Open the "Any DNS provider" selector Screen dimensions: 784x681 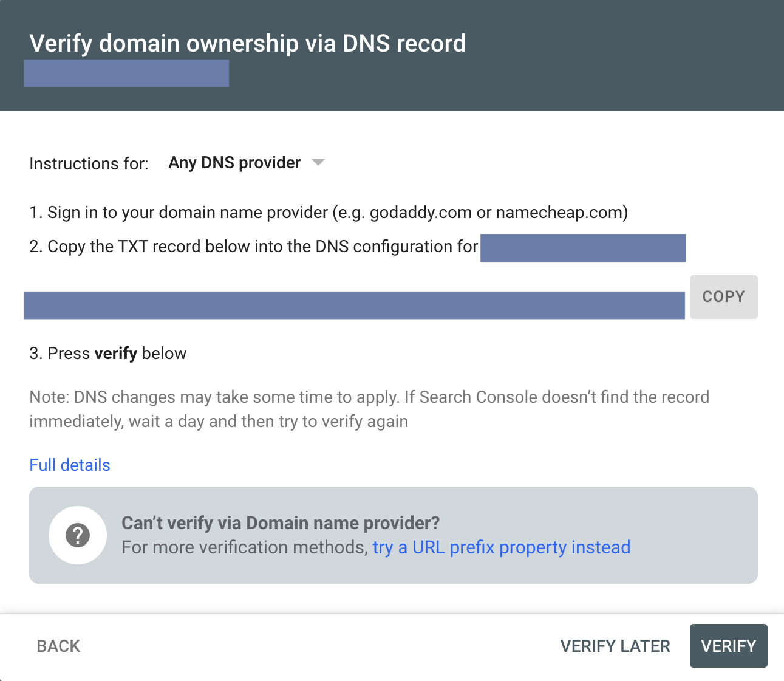tap(235, 163)
